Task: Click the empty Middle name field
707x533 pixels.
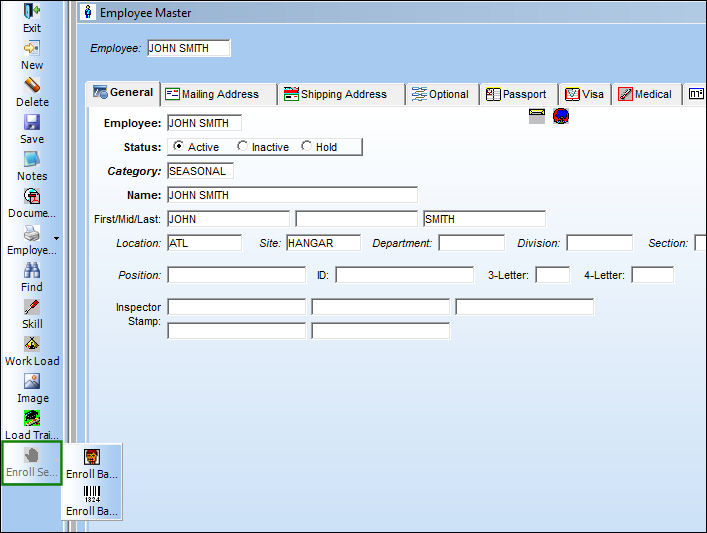Action: (x=357, y=219)
